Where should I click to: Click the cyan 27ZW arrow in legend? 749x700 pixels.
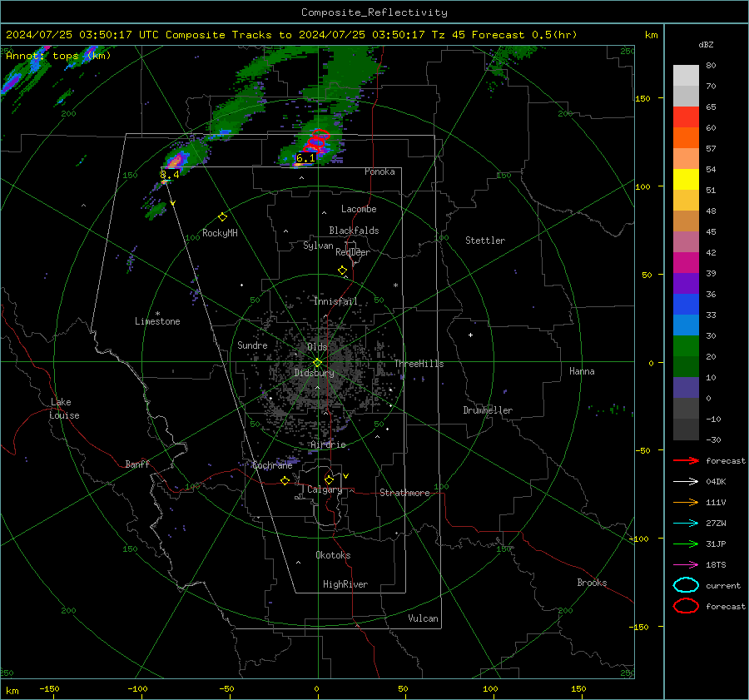click(686, 524)
